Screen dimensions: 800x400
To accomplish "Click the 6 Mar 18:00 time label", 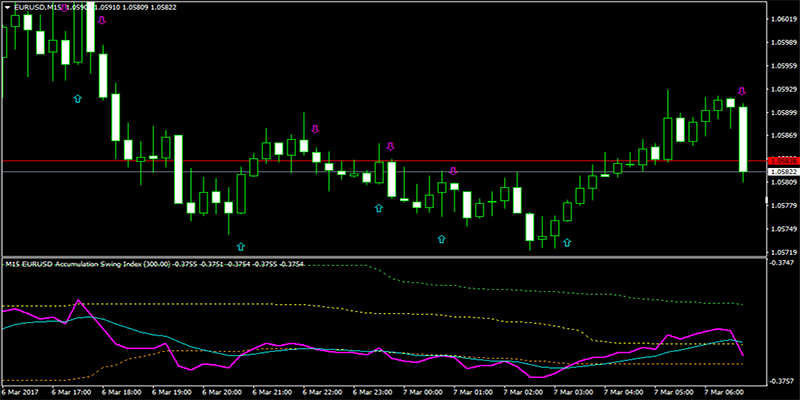I will (122, 393).
